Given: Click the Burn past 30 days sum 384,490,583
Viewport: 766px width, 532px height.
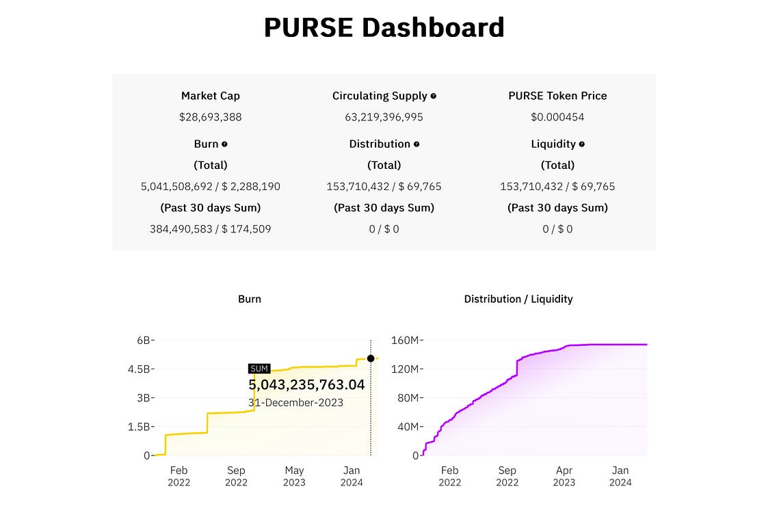Looking at the screenshot, I should point(181,229).
